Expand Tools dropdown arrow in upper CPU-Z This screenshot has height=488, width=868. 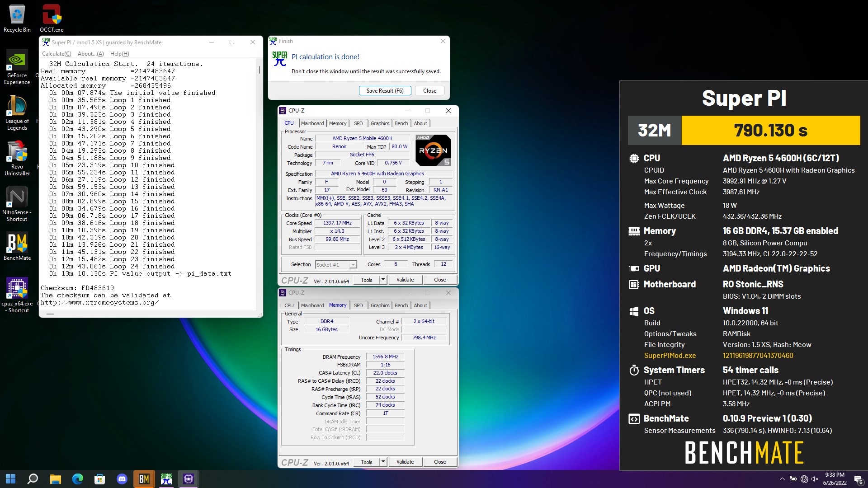click(383, 280)
